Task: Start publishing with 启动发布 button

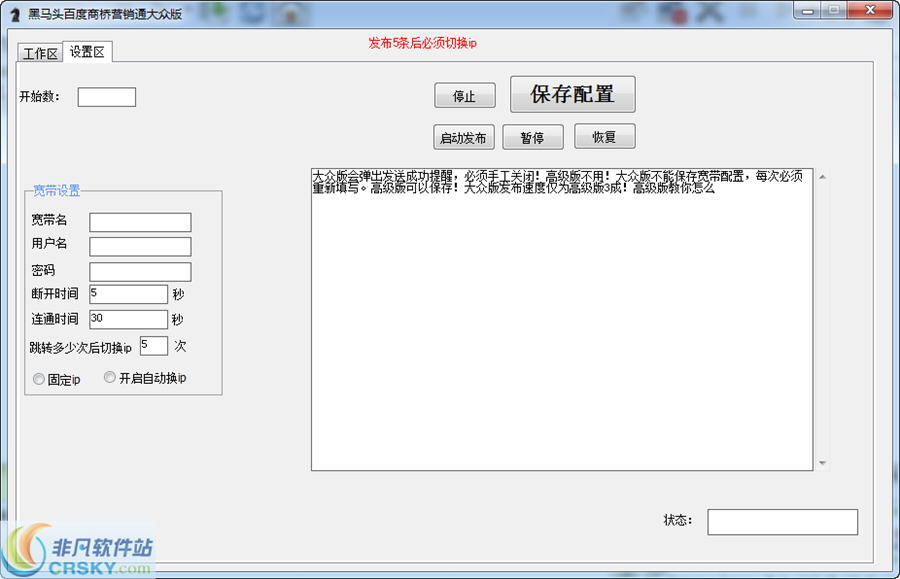Action: coord(464,138)
